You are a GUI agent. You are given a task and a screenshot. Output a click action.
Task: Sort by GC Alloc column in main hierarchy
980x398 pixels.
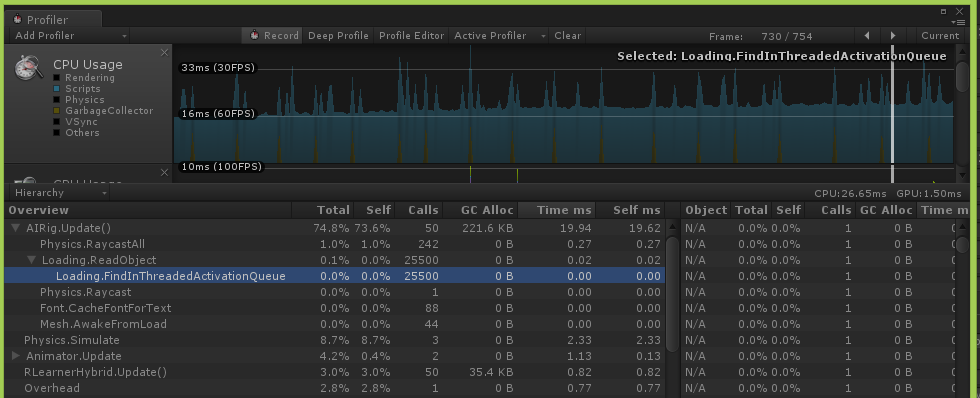tap(480, 210)
